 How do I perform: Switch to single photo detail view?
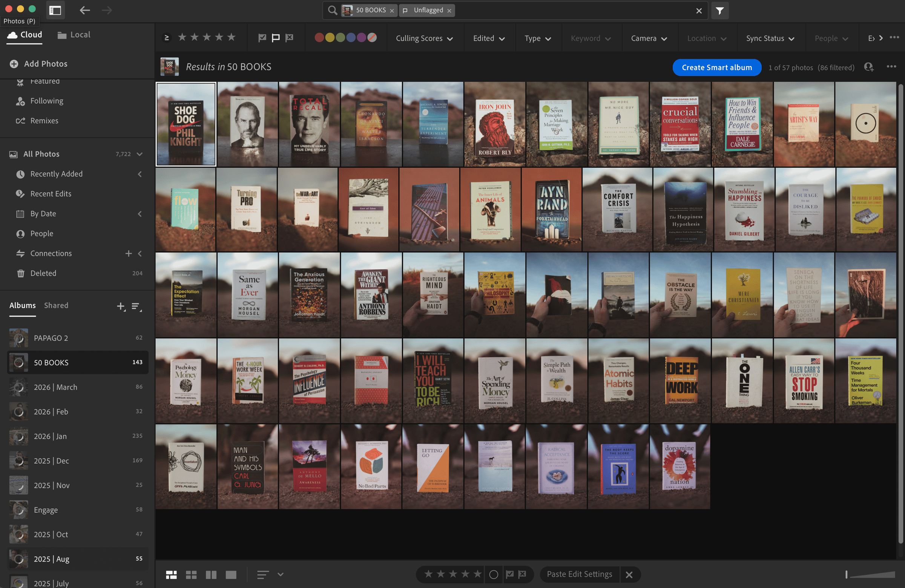[x=231, y=574]
